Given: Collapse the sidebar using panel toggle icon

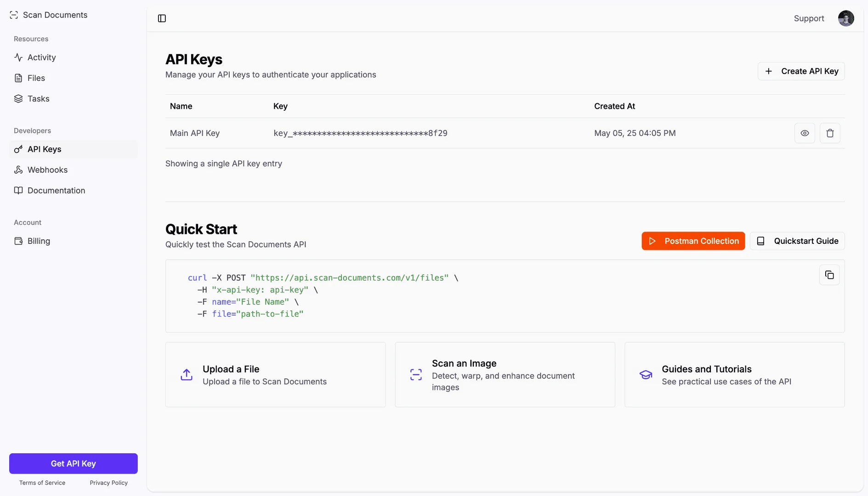Looking at the screenshot, I should 162,18.
